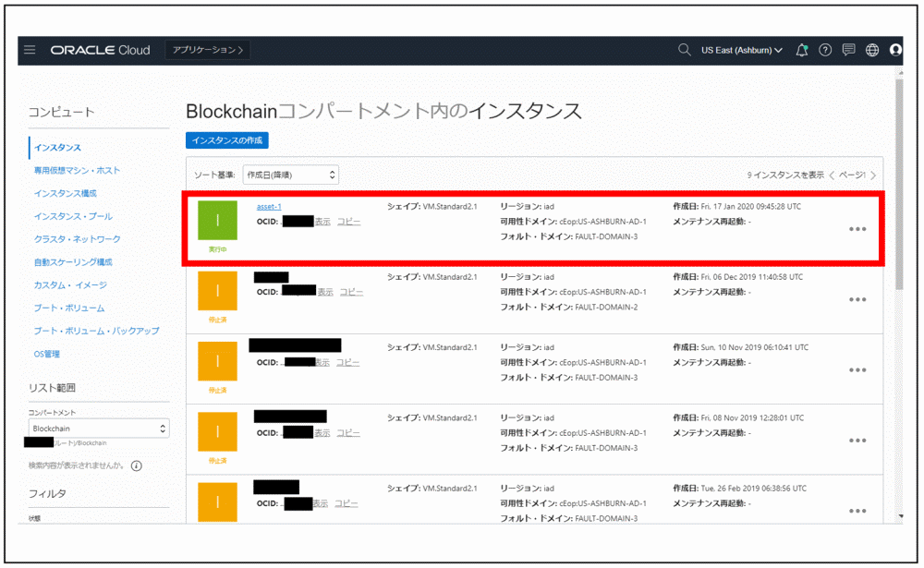
Task: Select インスタンス in sidebar
Action: pyautogui.click(x=57, y=147)
